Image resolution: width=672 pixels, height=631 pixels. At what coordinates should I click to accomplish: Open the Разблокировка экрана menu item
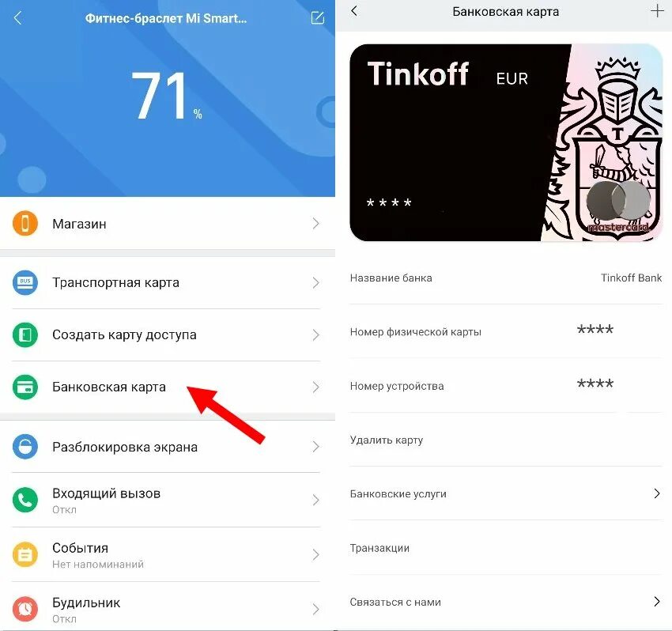168,447
